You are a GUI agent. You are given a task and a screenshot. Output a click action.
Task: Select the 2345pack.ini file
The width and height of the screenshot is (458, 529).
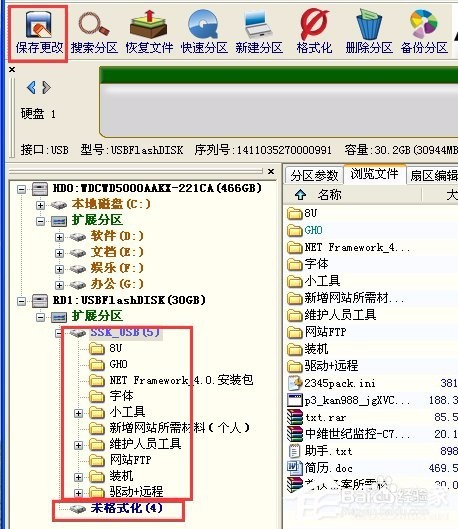click(x=340, y=383)
